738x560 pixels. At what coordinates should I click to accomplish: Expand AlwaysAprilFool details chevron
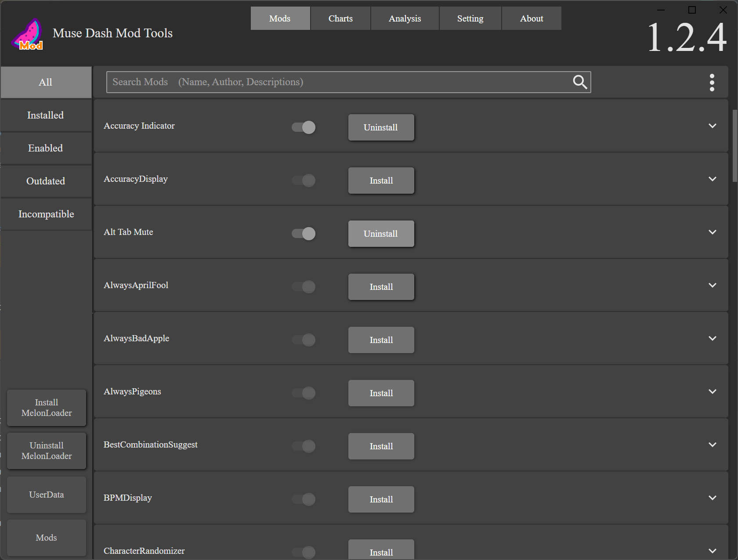(x=713, y=285)
